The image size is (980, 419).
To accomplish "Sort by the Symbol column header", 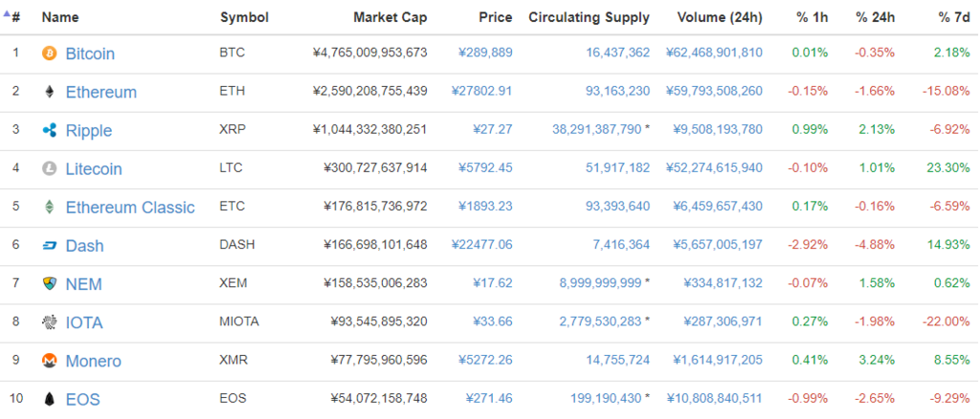I will click(x=244, y=17).
